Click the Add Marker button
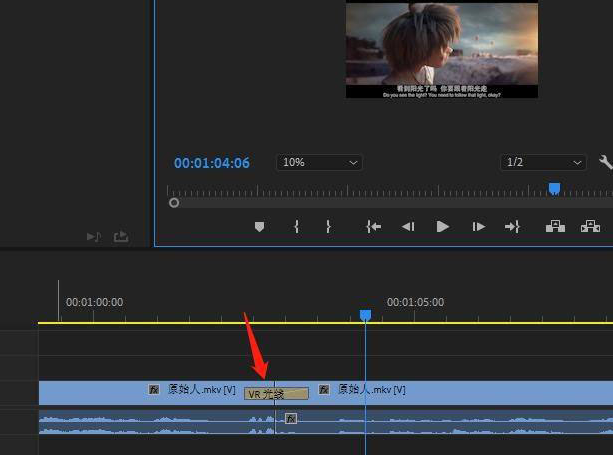The image size is (614, 455). click(x=260, y=227)
